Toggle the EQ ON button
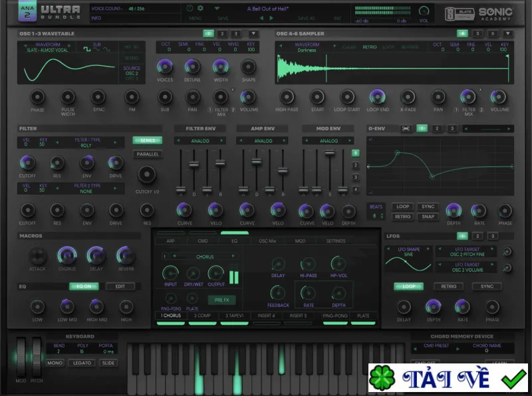 [x=84, y=286]
